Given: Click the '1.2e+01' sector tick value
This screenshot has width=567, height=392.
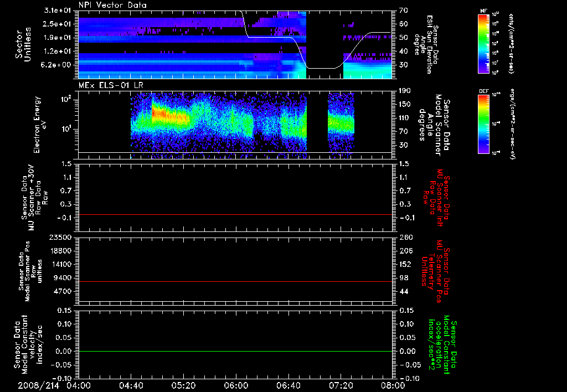Looking at the screenshot, I should click(x=58, y=51).
